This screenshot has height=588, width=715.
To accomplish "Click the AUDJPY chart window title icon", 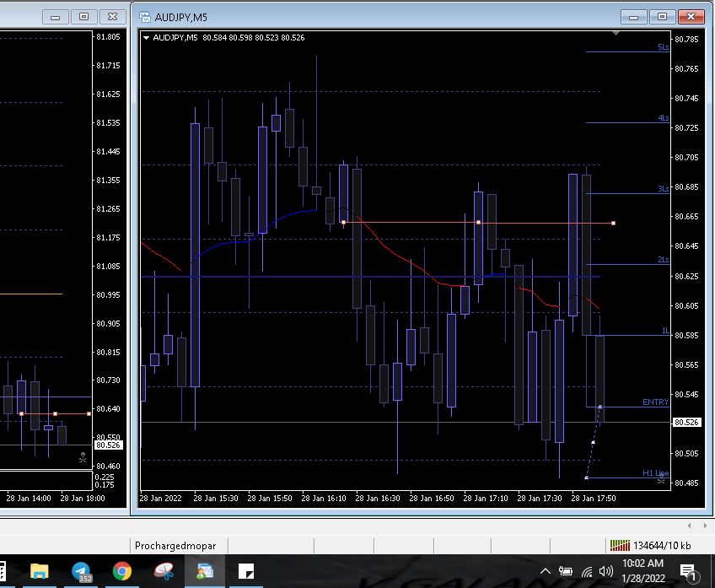I will tap(145, 16).
